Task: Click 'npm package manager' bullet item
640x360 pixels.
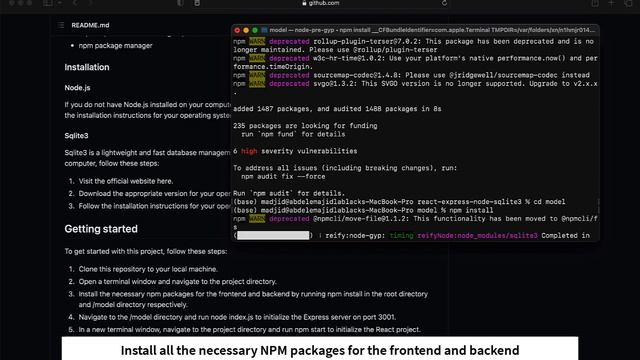Action: [x=116, y=46]
